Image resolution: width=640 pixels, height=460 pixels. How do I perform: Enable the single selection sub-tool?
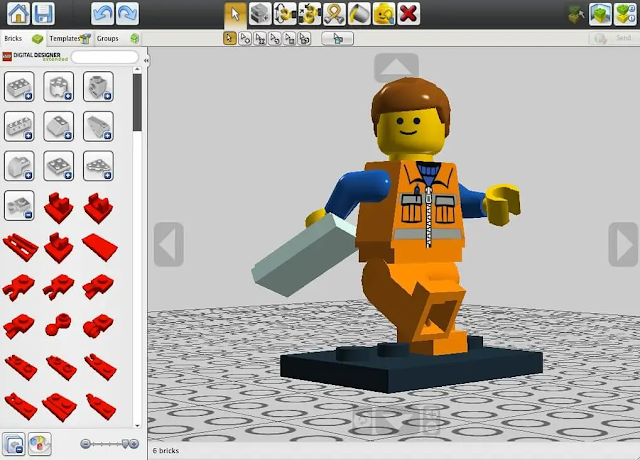[230, 38]
